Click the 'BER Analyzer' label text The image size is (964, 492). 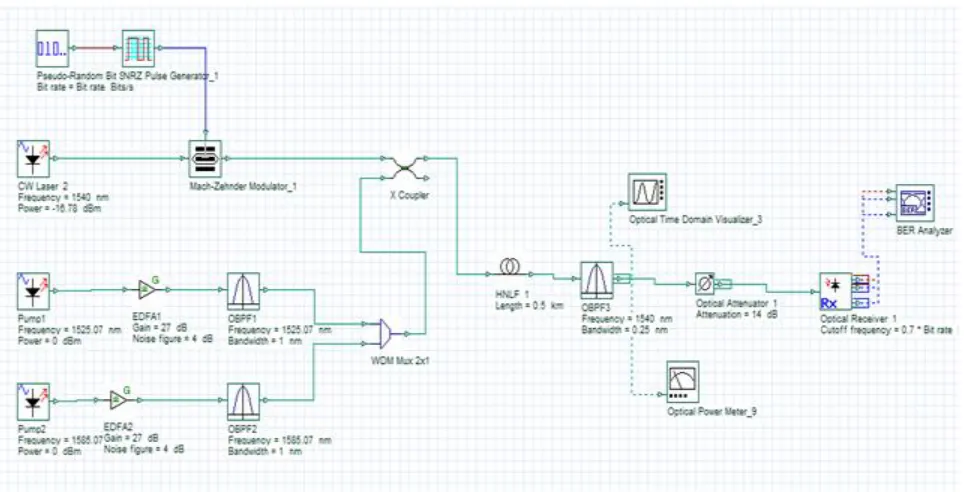click(925, 231)
